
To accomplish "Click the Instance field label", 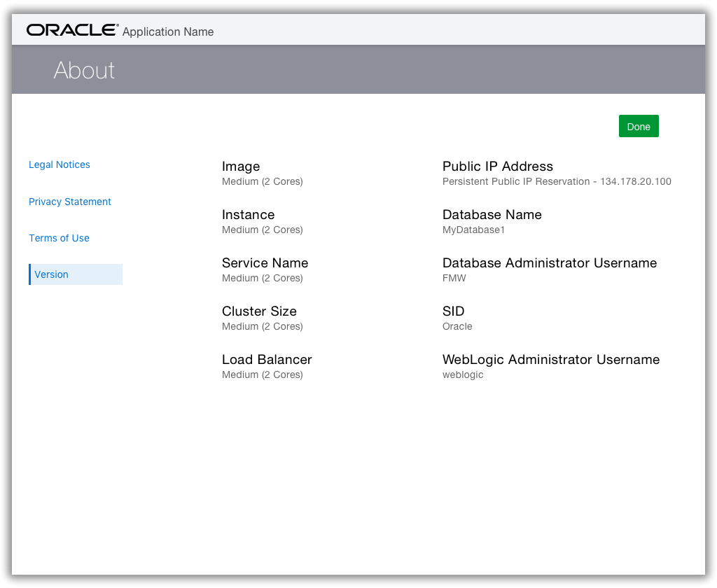I will point(248,215).
